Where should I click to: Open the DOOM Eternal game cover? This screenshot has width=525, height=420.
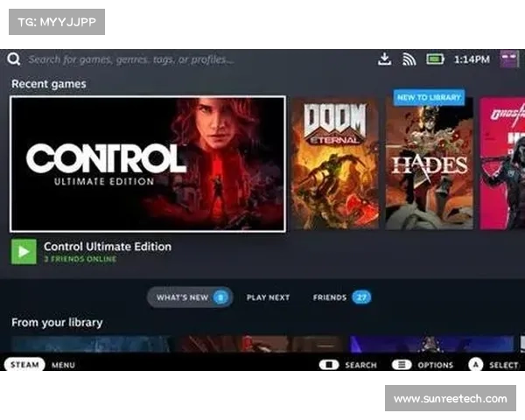(x=335, y=164)
